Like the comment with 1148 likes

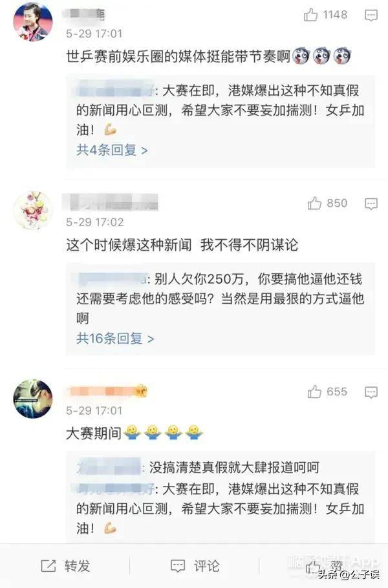point(310,15)
